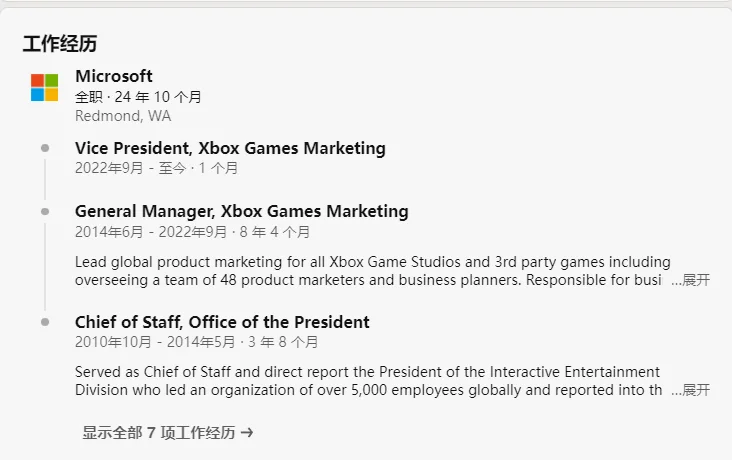Click the arrow beside show all experiences
732x460 pixels.
[x=247, y=433]
